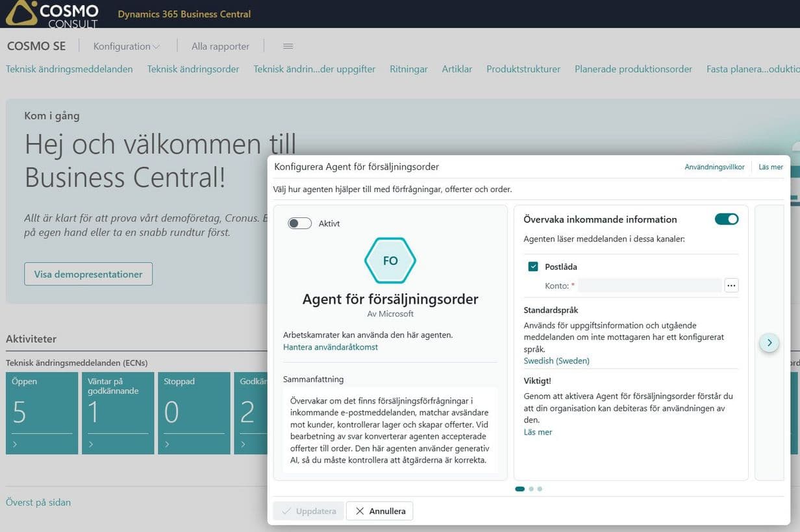
Task: Open the Artiklar navigation tab
Action: click(456, 69)
